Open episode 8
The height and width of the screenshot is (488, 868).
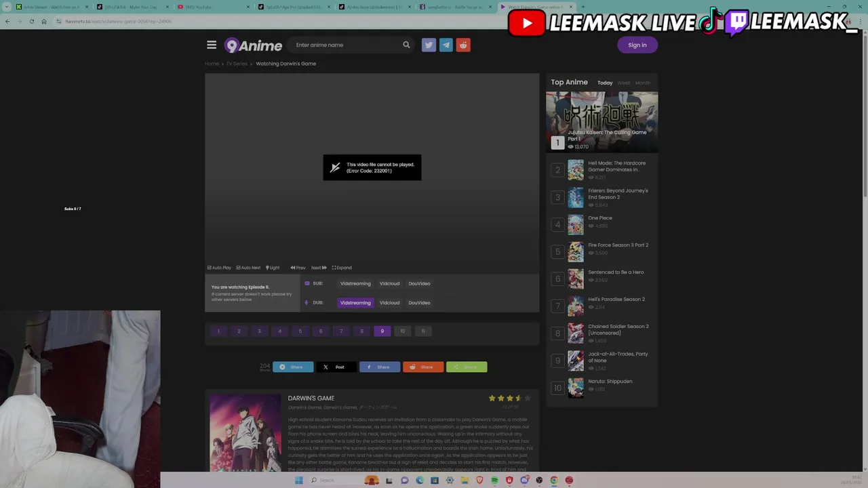click(x=361, y=331)
